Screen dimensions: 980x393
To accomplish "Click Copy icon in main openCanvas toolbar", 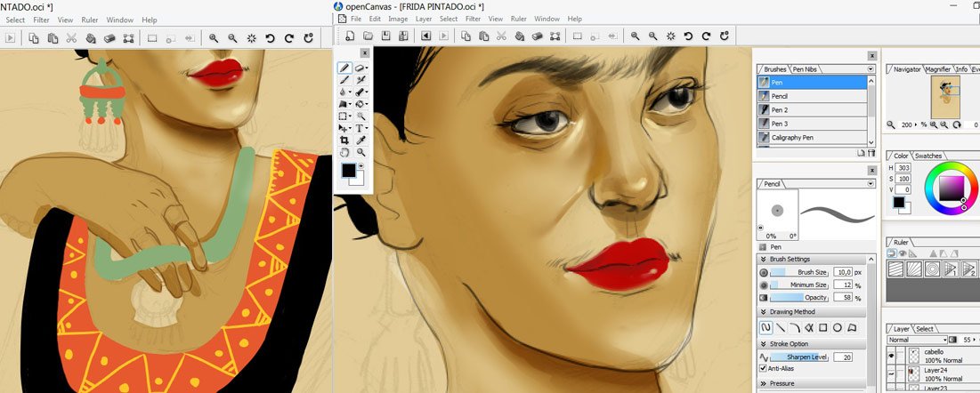I will coord(465,36).
